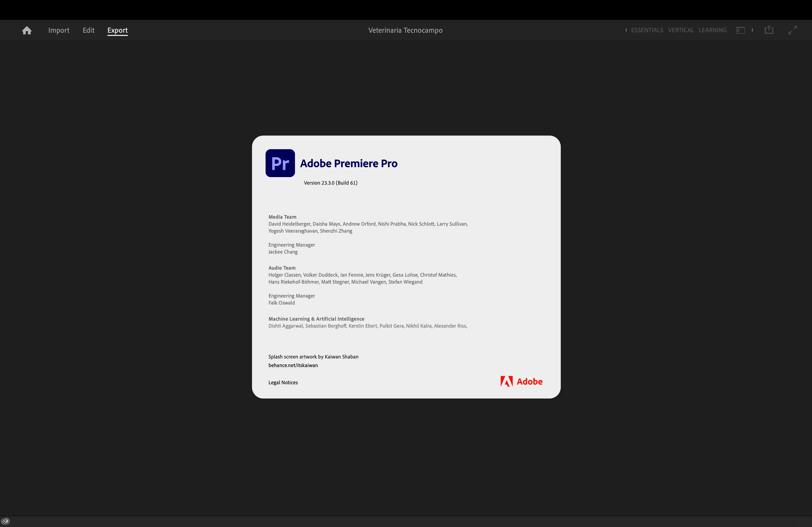The image size is (812, 527).
Task: Click the Version 23.3.0 build text
Action: (x=330, y=183)
